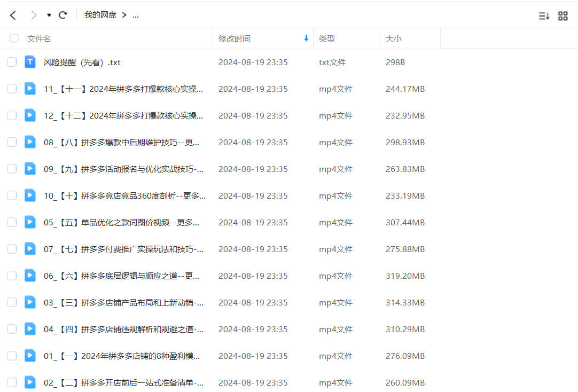Sort by 文件名 column header
Viewport: 578px width, 392px height.
[x=39, y=38]
